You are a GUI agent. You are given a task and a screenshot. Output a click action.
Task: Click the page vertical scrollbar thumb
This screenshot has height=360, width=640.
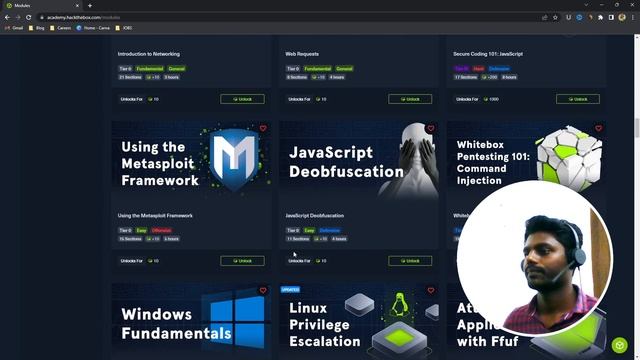tap(636, 128)
